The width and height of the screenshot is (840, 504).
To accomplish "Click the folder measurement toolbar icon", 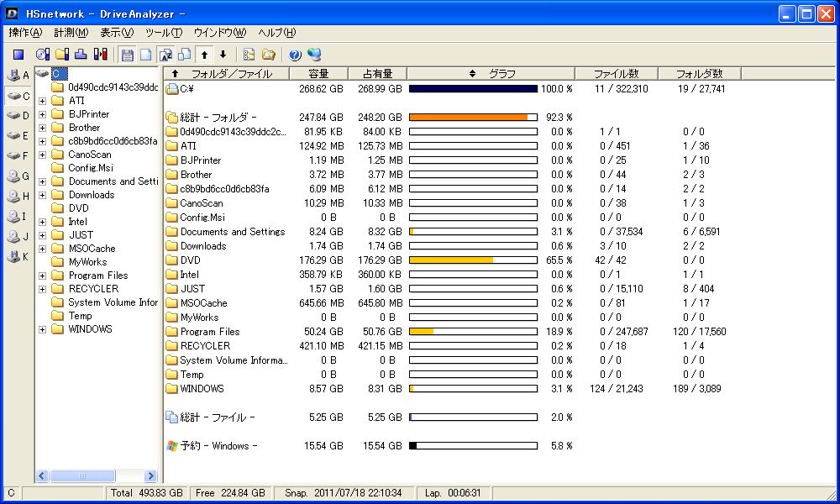I will (62, 54).
